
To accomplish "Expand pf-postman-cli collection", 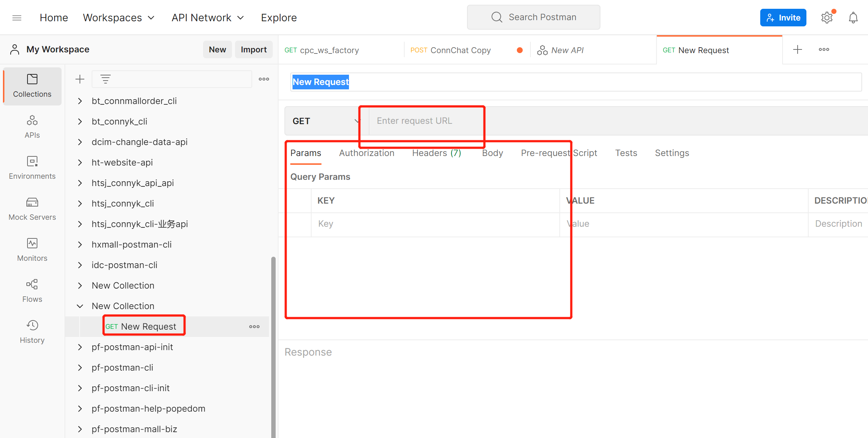I will tap(80, 368).
